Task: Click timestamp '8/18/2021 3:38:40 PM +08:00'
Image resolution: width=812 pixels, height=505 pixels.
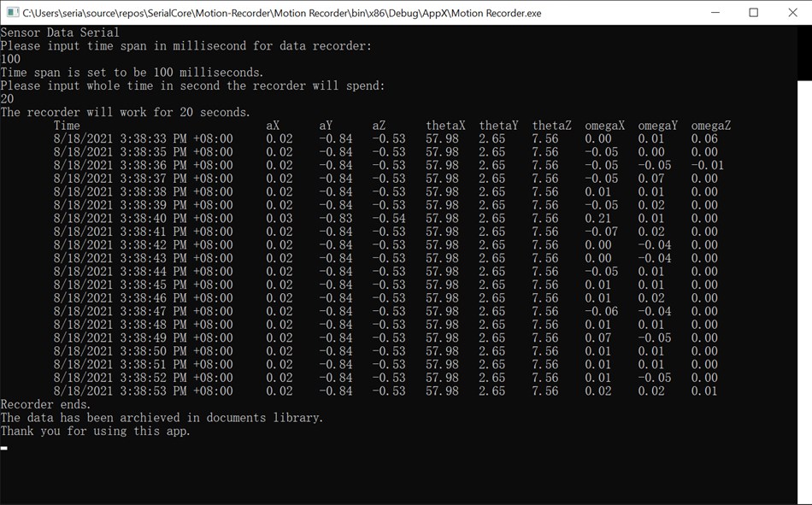Action: tap(143, 219)
